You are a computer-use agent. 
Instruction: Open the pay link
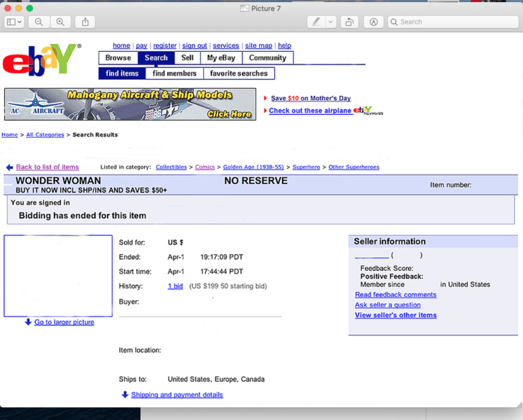click(141, 45)
